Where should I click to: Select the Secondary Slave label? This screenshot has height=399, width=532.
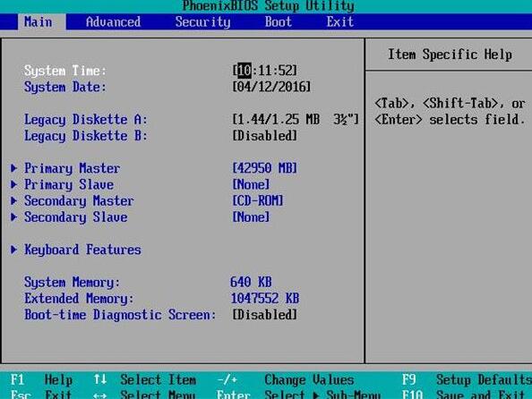(75, 217)
